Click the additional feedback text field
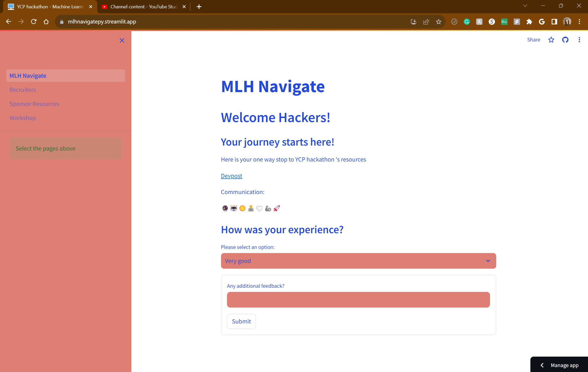The width and height of the screenshot is (588, 372). 358,300
